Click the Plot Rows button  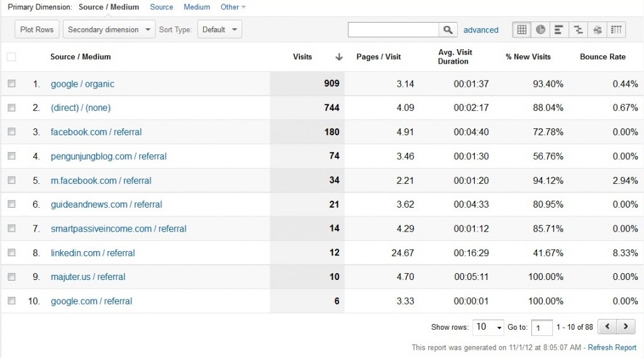pos(37,30)
